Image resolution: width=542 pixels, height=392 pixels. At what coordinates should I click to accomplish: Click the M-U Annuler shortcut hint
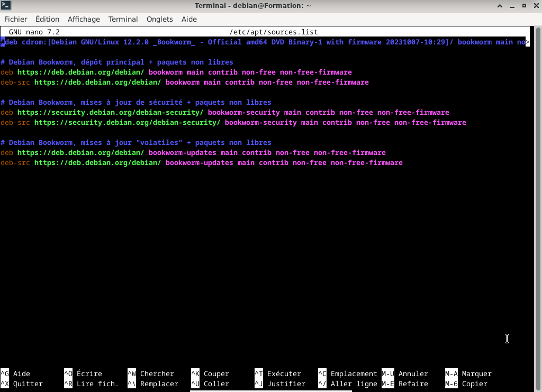(405, 373)
